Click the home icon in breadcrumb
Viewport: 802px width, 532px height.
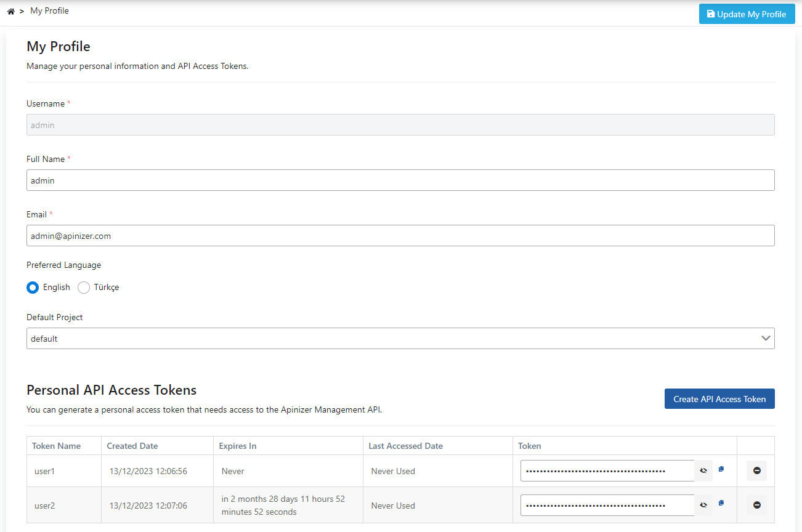tap(10, 12)
